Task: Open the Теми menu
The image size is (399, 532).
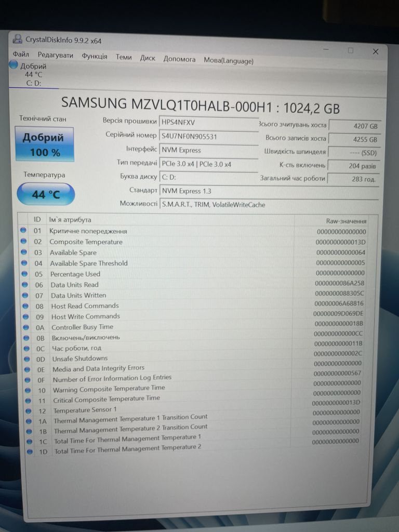Action: (124, 57)
